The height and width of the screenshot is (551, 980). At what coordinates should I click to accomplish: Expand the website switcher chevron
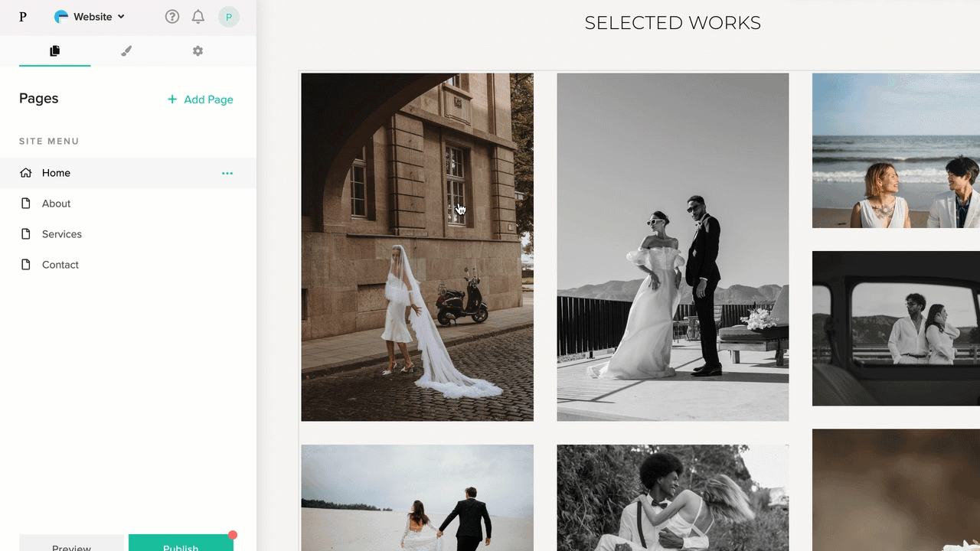121,16
